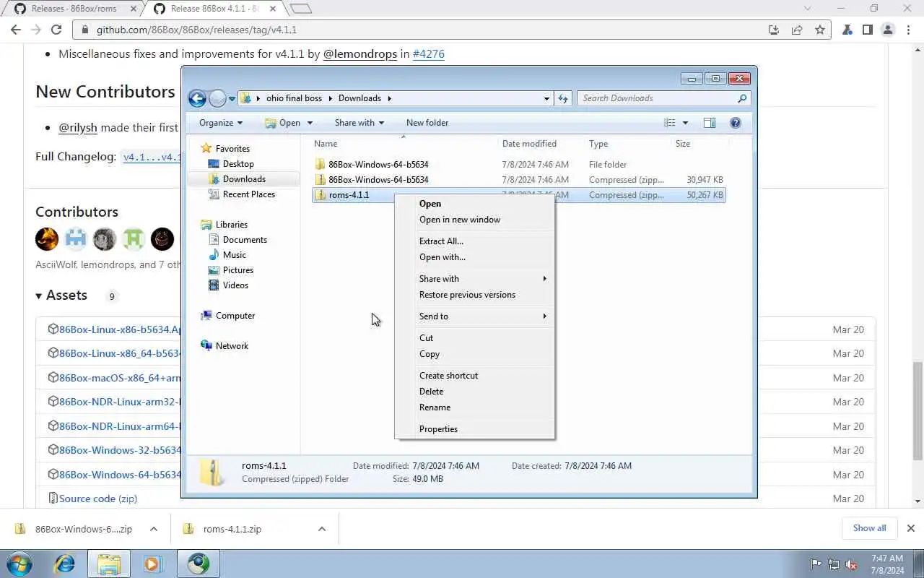Image resolution: width=924 pixels, height=578 pixels.
Task: Open Documents library in navigation pane
Action: click(x=245, y=240)
